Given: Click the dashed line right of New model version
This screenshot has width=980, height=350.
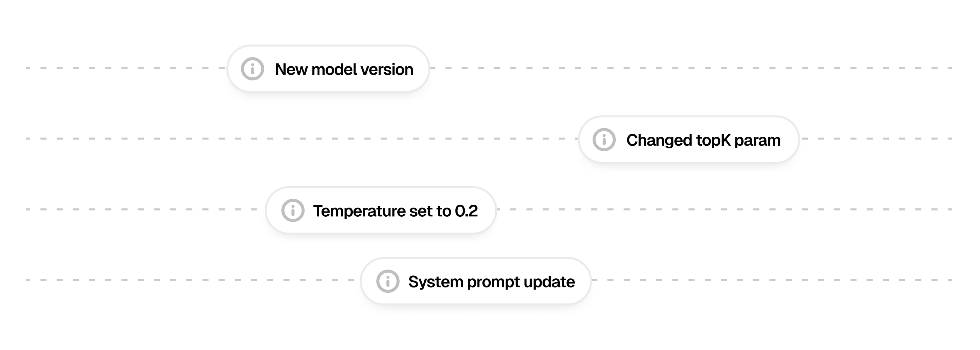Looking at the screenshot, I should [685, 68].
